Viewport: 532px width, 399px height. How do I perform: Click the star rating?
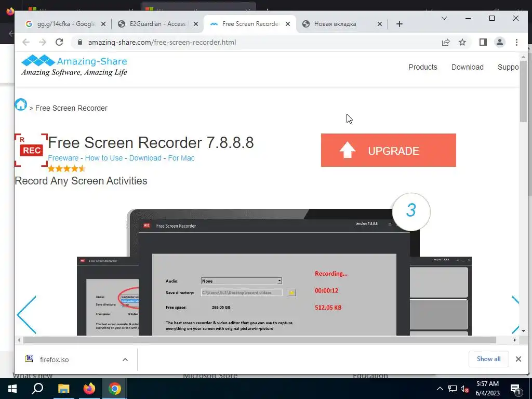coord(66,169)
